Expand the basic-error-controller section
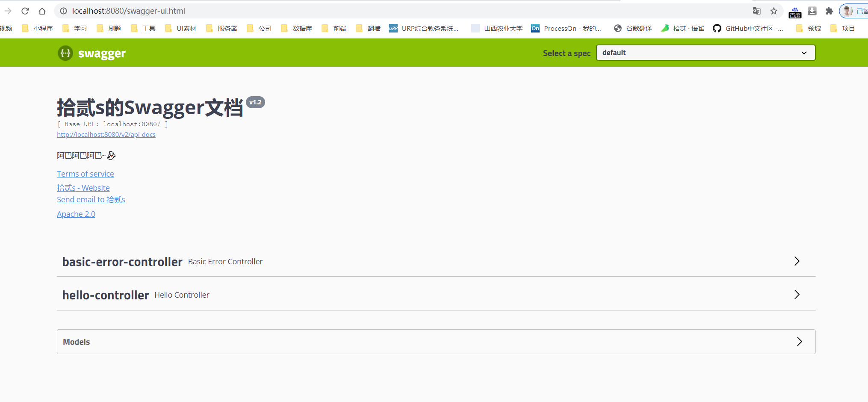Image resolution: width=868 pixels, height=402 pixels. (x=436, y=261)
